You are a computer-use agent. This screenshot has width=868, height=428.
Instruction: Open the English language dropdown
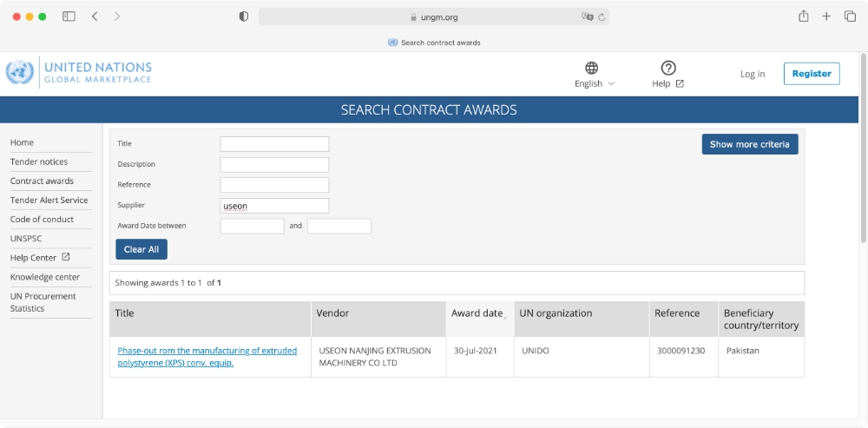tap(595, 83)
